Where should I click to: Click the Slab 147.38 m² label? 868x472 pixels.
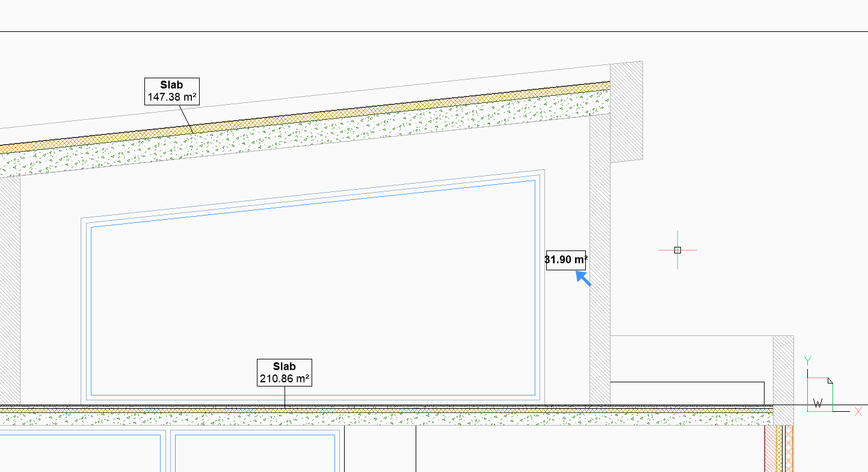[x=171, y=91]
